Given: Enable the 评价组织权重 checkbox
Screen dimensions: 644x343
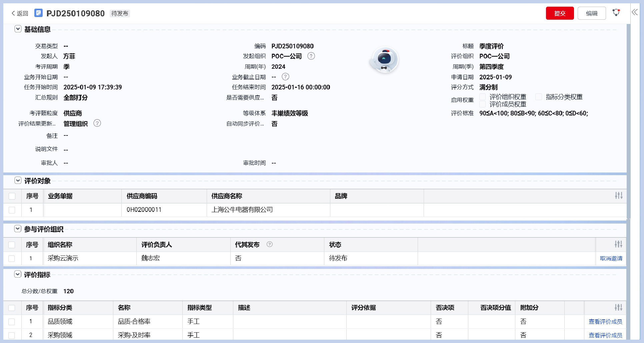Looking at the screenshot, I should tap(482, 97).
